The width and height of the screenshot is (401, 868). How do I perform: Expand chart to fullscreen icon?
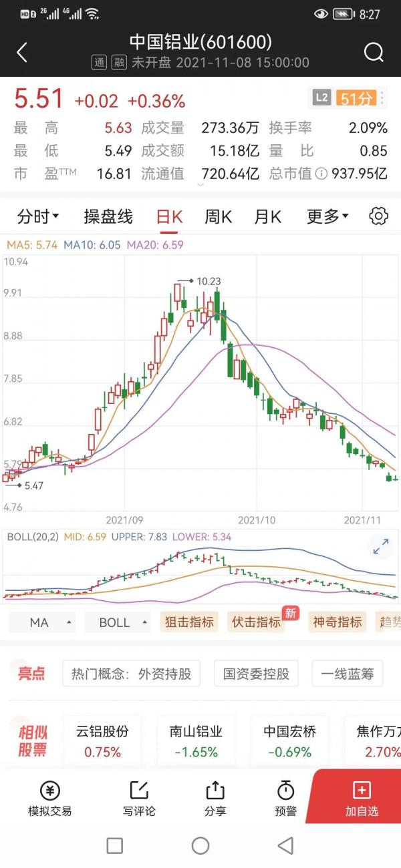pos(380,547)
